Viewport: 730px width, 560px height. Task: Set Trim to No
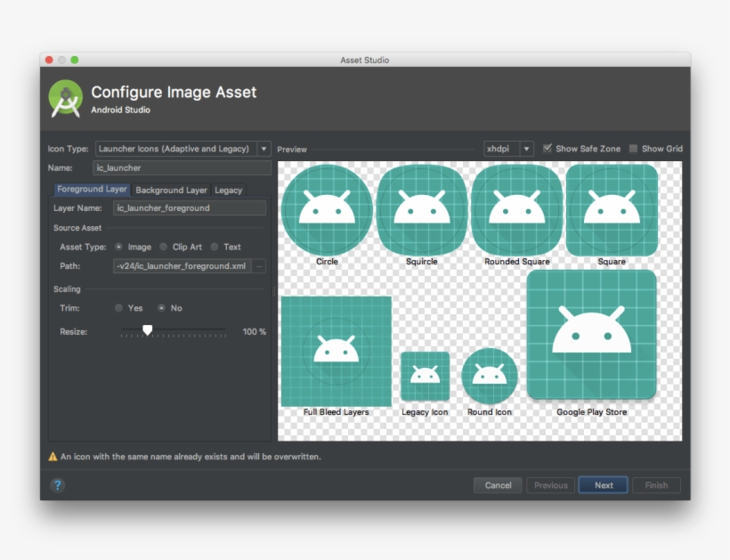161,308
